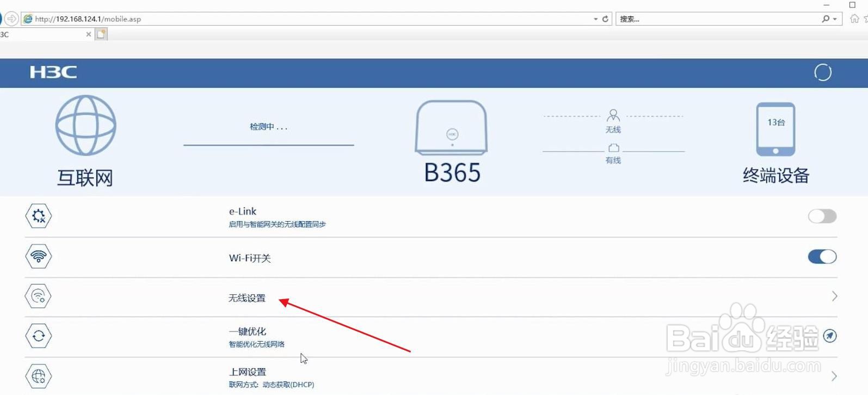This screenshot has height=395, width=868.
Task: Click the 无线设置 hexagon icon
Action: coord(39,296)
